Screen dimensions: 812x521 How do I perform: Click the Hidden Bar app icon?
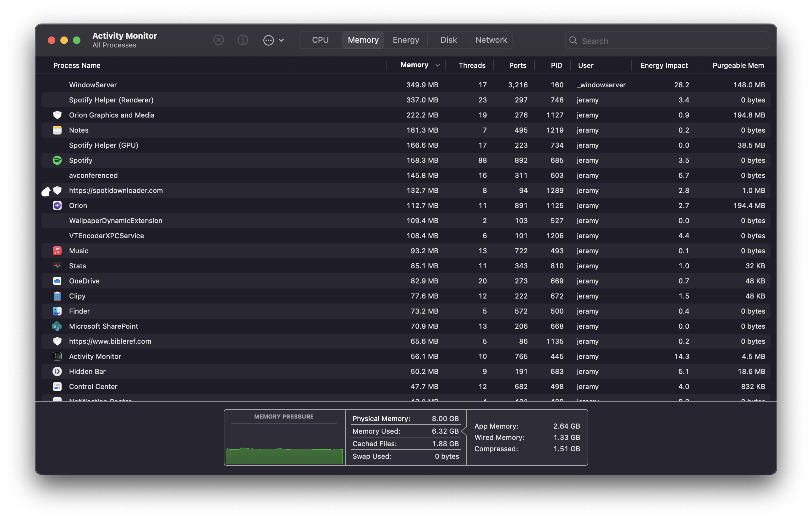click(x=57, y=371)
